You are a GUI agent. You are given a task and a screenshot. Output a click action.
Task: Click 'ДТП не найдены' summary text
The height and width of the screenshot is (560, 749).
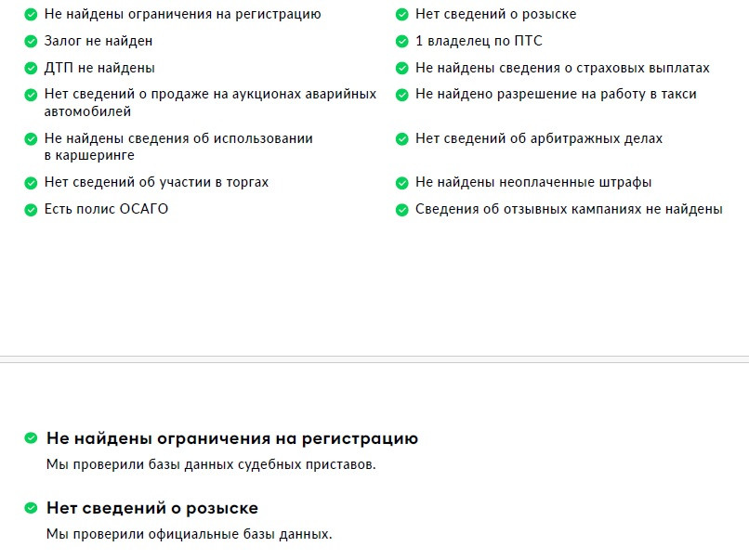pyautogui.click(x=99, y=69)
